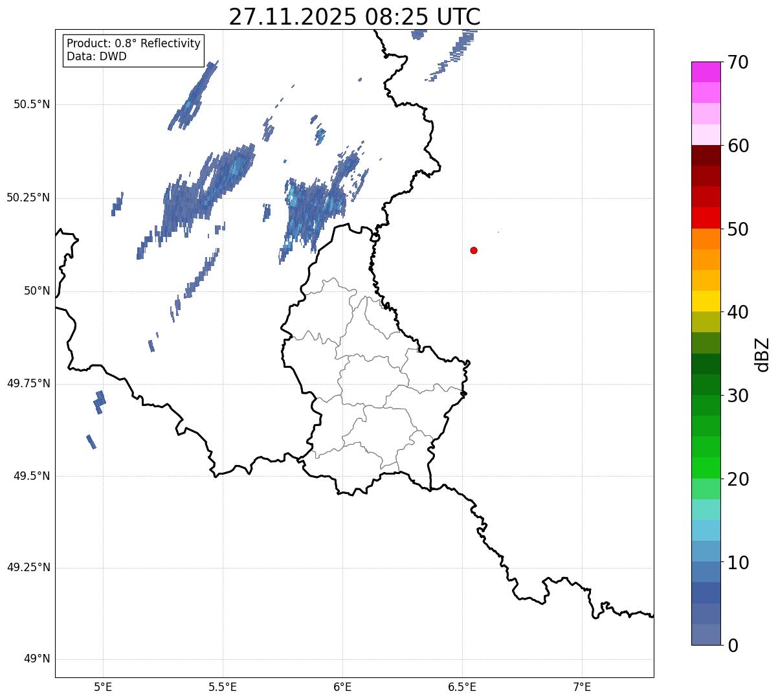Click the "6°E" longitude label
Image resolution: width=778 pixels, height=700 pixels.
pyautogui.click(x=342, y=686)
